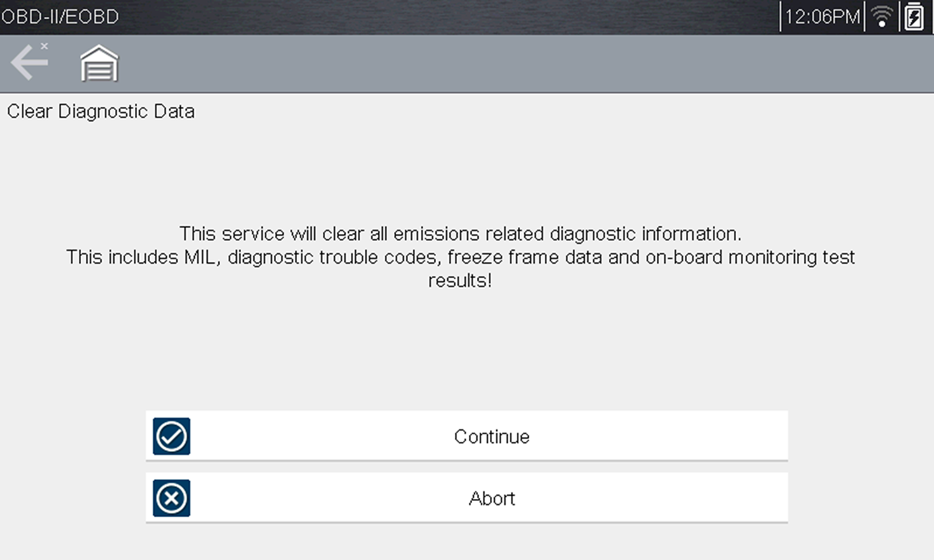
Task: Click 'on-board monitoring test' text
Action: 750,257
